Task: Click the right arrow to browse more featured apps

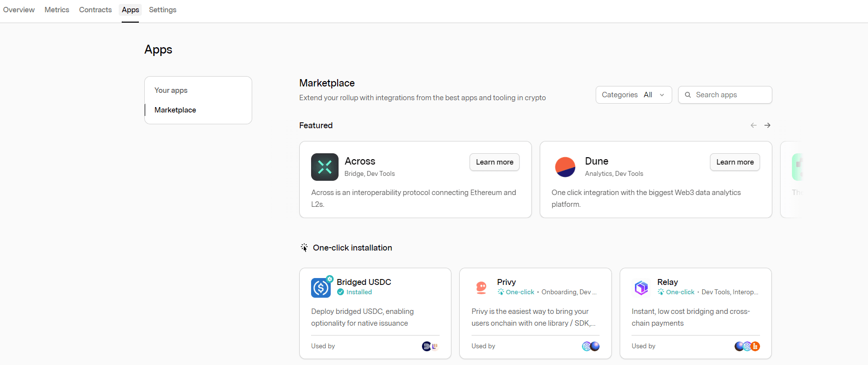Action: click(x=767, y=125)
